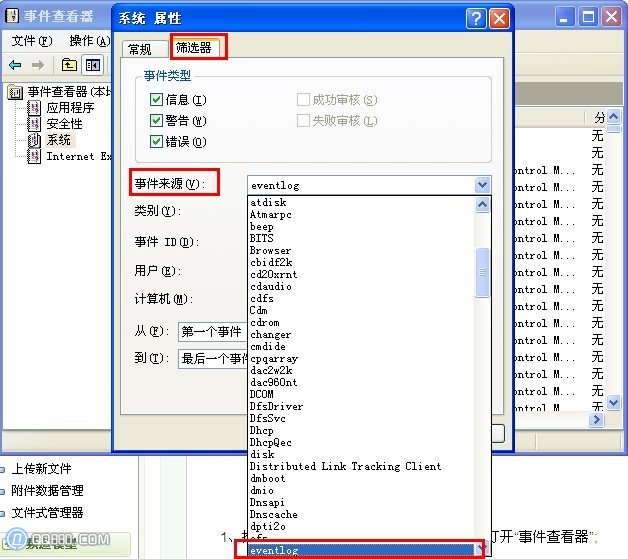Image resolution: width=628 pixels, height=559 pixels.
Task: Choose cdrom from the source list
Action: (361, 323)
